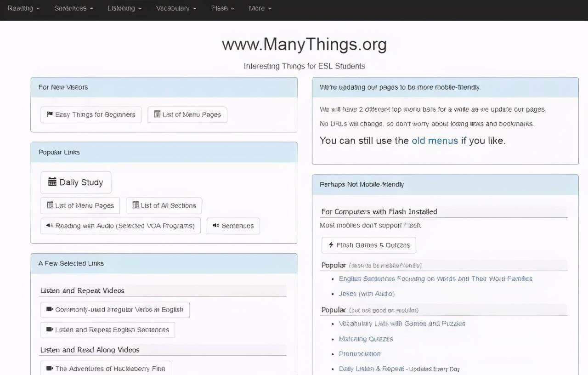Open the Flash dropdown menu
The width and height of the screenshot is (588, 375).
coord(222,8)
